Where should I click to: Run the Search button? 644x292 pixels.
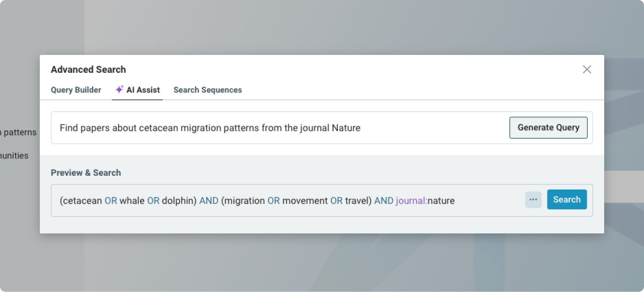[567, 200]
